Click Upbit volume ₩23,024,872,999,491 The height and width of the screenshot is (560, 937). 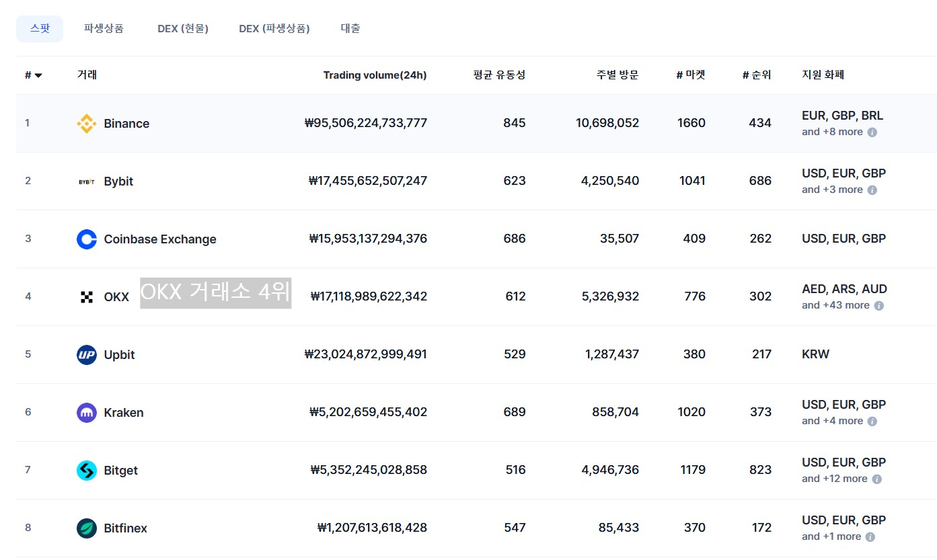click(366, 354)
